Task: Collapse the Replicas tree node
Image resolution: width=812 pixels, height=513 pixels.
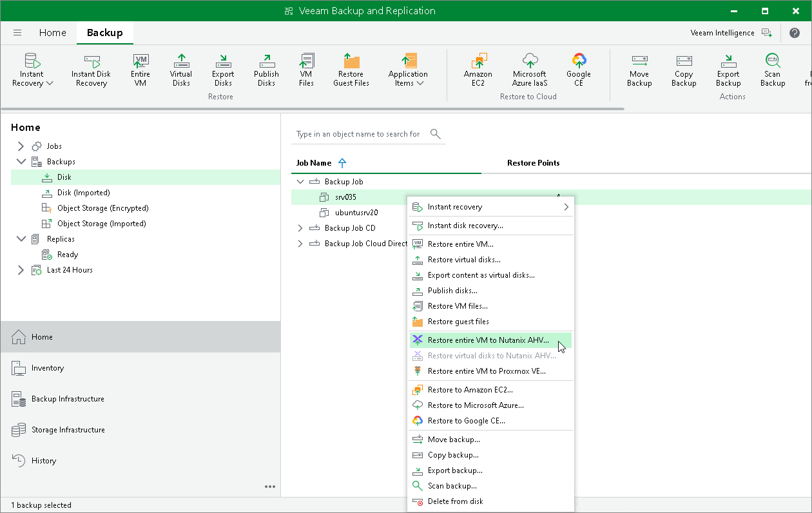Action: [x=21, y=239]
